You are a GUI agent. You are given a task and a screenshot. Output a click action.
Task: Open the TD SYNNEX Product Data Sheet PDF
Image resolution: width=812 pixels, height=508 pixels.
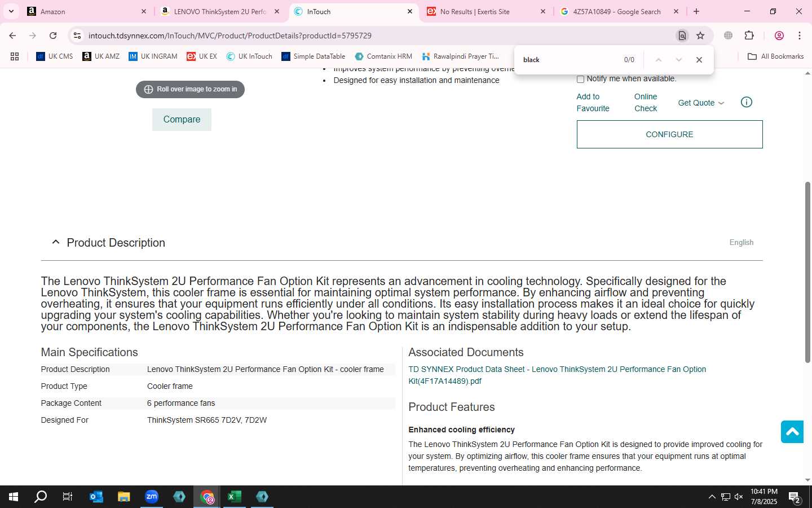(x=557, y=375)
